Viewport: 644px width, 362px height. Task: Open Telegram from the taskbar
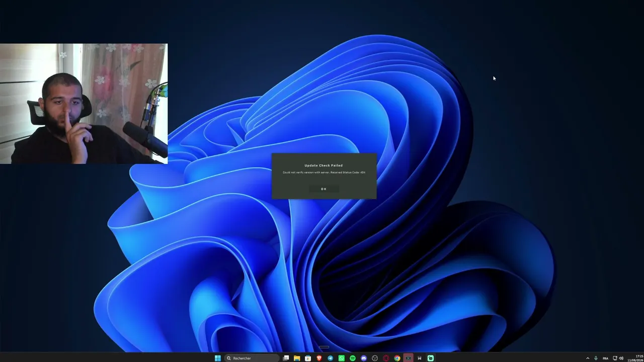tap(330, 358)
